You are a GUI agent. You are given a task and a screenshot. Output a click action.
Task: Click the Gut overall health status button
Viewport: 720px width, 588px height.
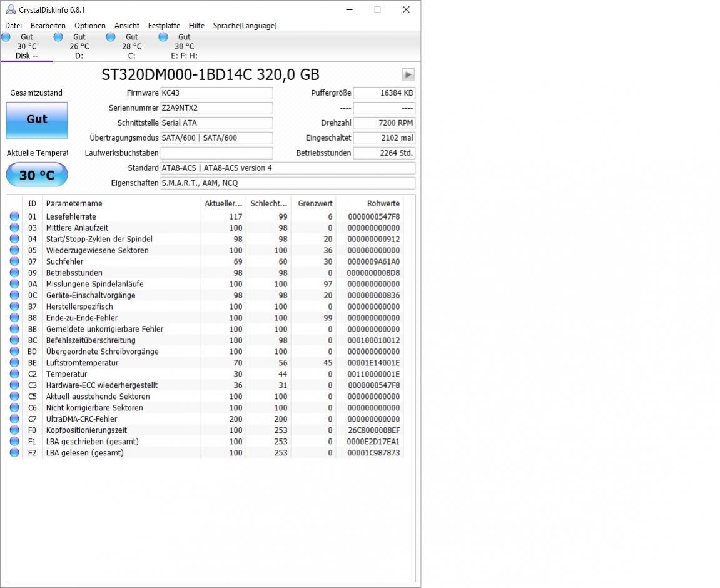(37, 120)
